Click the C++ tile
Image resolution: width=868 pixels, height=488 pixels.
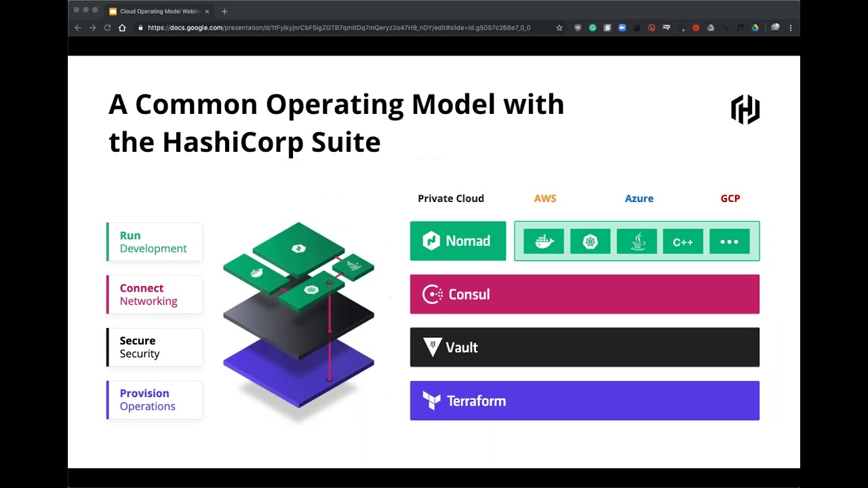(x=683, y=241)
